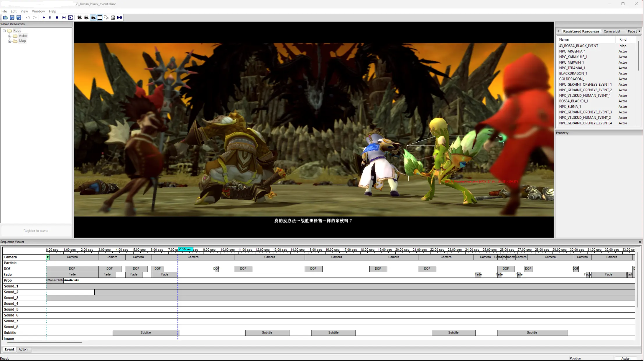Click the play-in-range boxed play icon
Screen dimensions: 644x361
pyautogui.click(x=70, y=17)
